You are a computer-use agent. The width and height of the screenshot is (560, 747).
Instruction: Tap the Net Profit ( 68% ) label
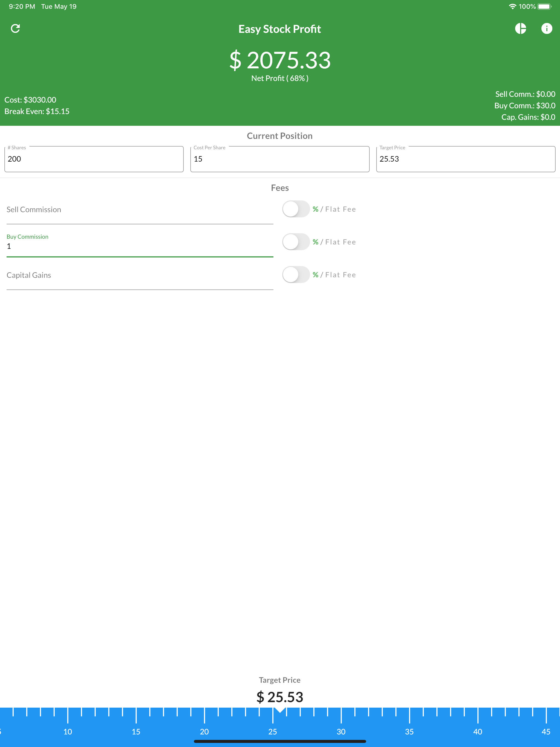(x=280, y=78)
